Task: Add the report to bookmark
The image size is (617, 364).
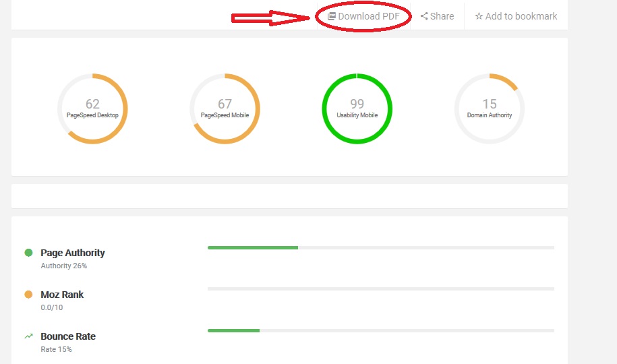Action: [x=516, y=16]
